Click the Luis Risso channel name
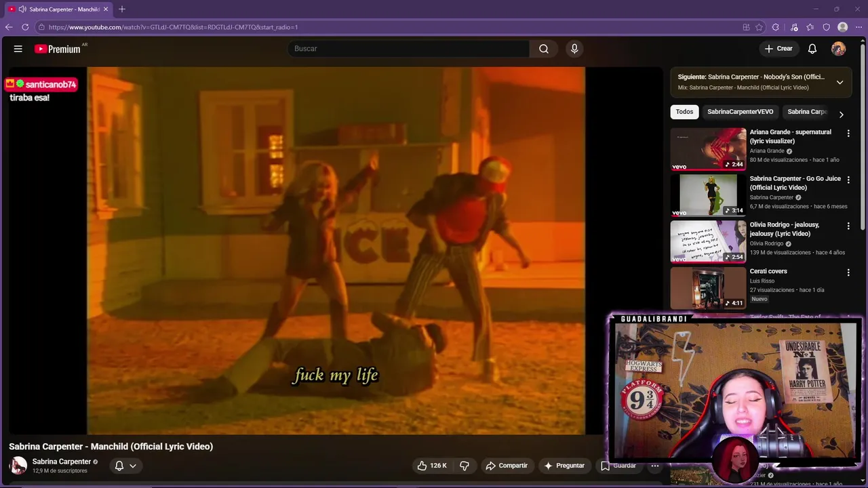Image resolution: width=868 pixels, height=488 pixels. [x=762, y=281]
